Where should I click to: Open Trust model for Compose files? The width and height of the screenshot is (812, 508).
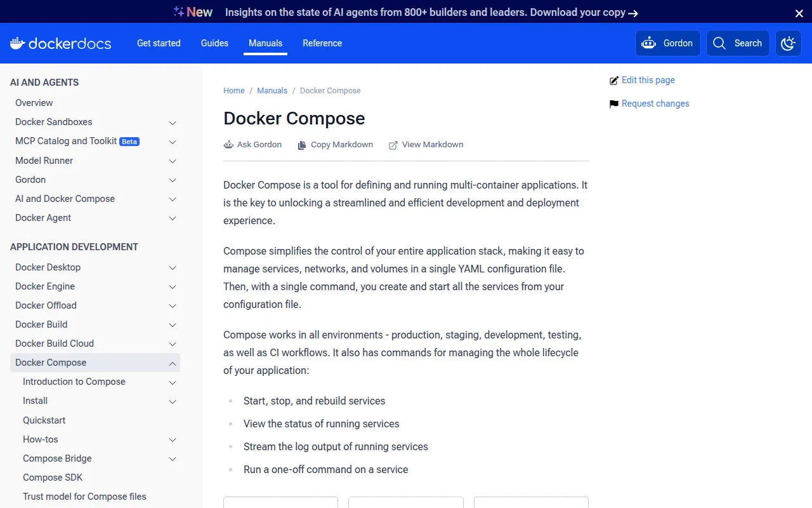(84, 497)
